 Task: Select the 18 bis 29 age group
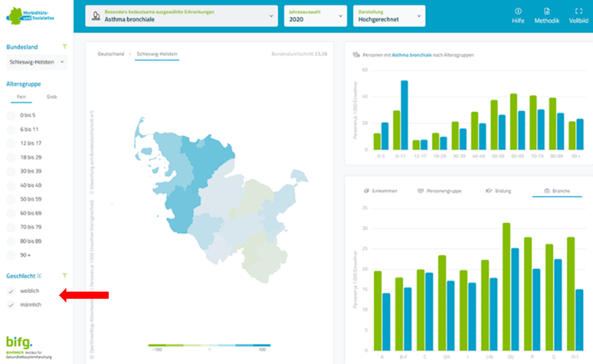pos(11,158)
